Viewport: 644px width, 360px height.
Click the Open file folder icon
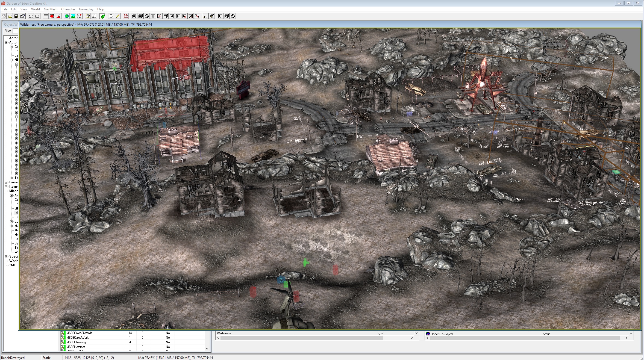coord(10,16)
